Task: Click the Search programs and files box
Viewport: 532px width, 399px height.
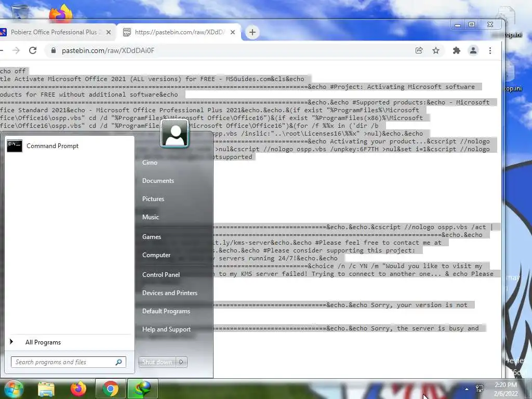Action: [x=69, y=362]
